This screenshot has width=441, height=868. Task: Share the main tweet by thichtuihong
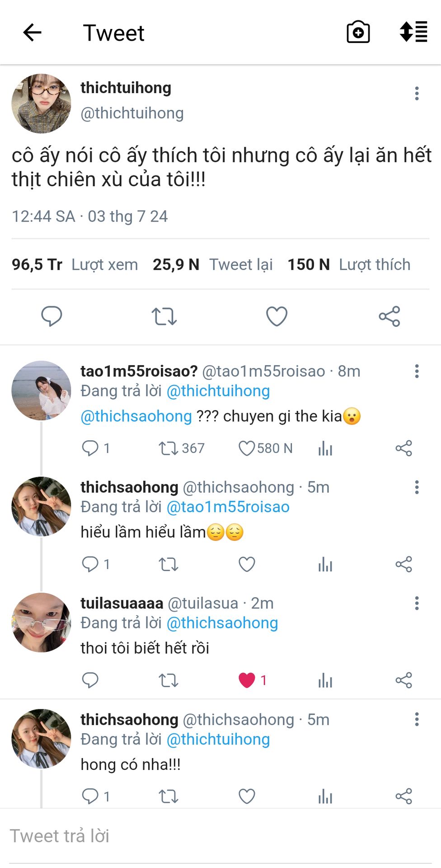pos(389,316)
